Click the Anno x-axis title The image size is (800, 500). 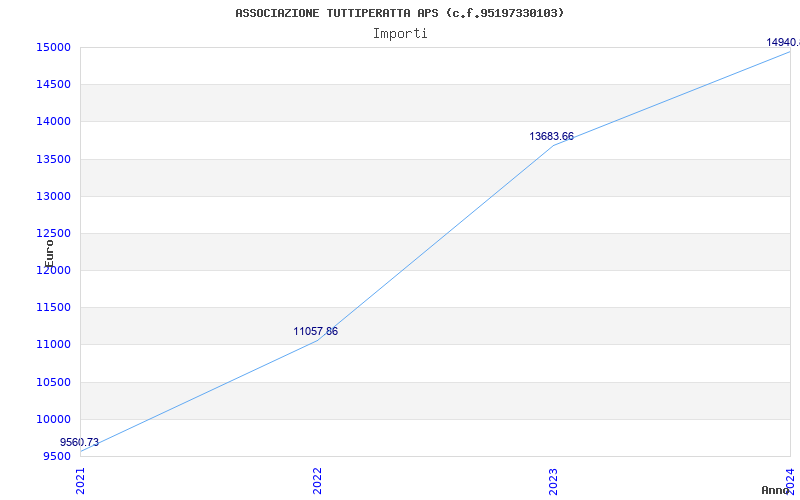(x=776, y=490)
